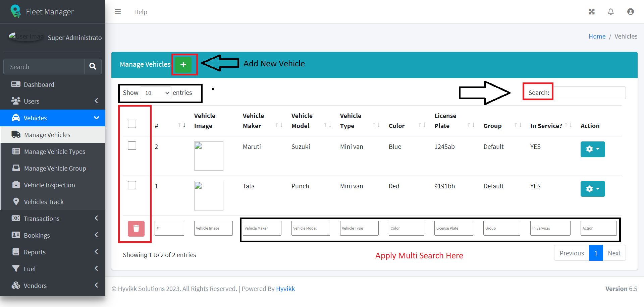Click the Next pagination button

pyautogui.click(x=614, y=253)
